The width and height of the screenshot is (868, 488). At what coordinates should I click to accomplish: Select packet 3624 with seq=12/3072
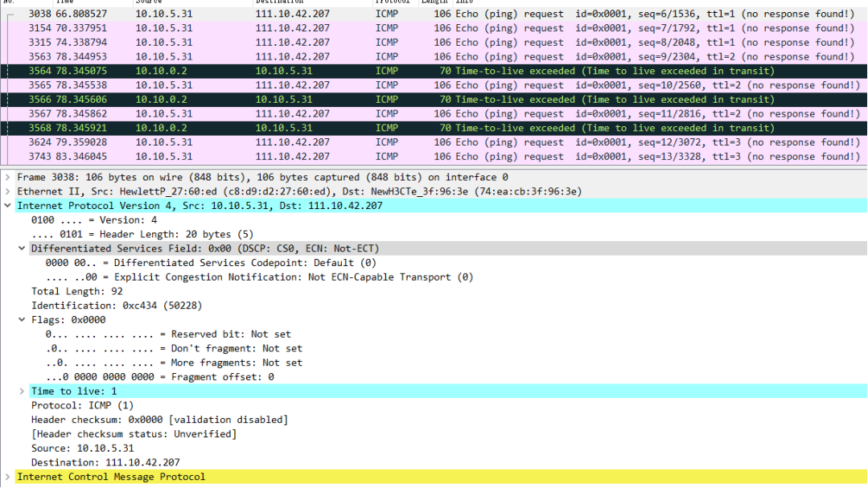tap(434, 142)
